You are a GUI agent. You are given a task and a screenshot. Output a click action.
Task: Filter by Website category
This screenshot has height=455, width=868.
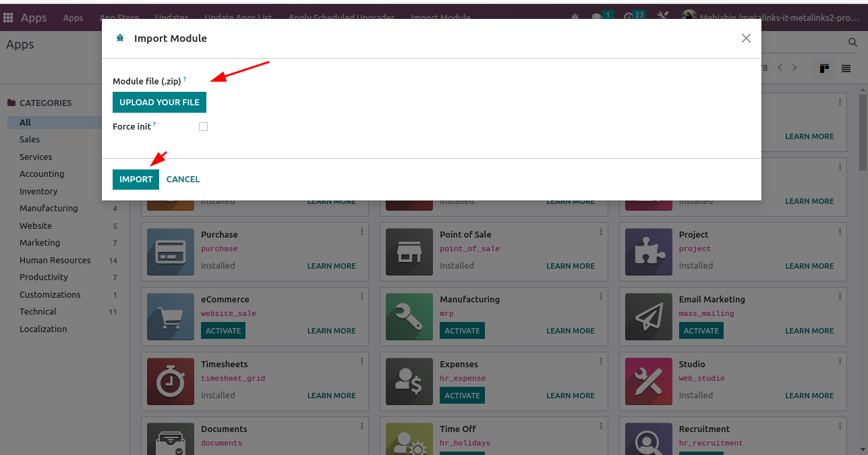click(36, 225)
